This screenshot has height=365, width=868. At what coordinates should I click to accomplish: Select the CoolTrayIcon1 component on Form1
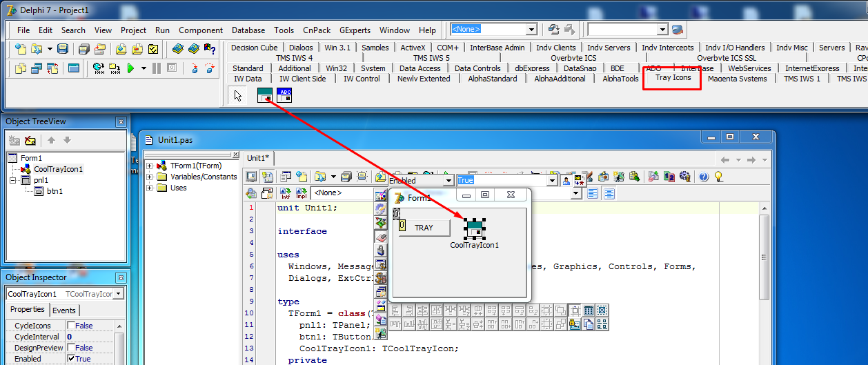474,230
